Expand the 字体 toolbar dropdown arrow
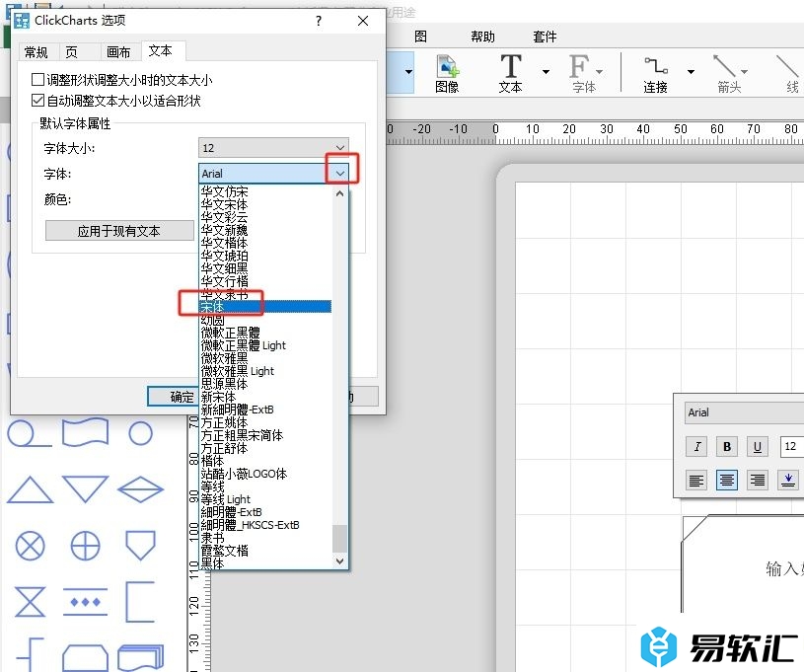 click(599, 72)
